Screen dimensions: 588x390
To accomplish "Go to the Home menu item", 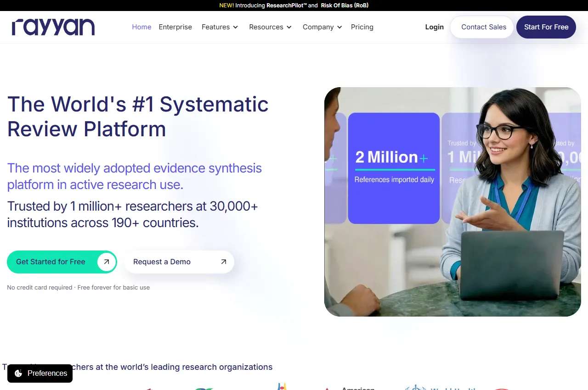I will [141, 27].
